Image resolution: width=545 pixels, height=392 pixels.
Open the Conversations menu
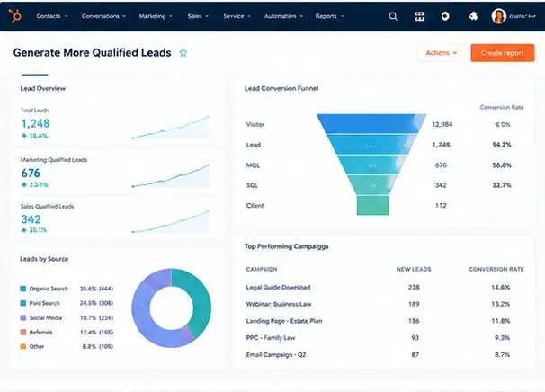[x=103, y=16]
